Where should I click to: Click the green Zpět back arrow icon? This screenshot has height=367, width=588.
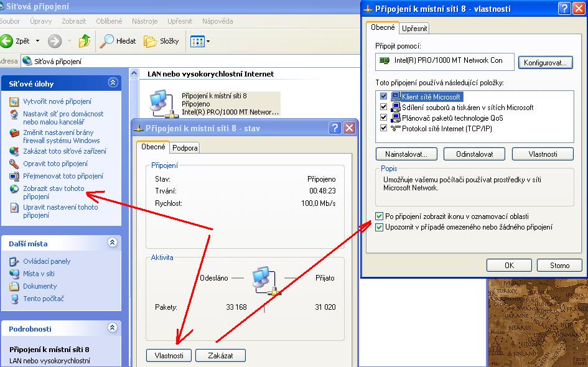[x=6, y=41]
